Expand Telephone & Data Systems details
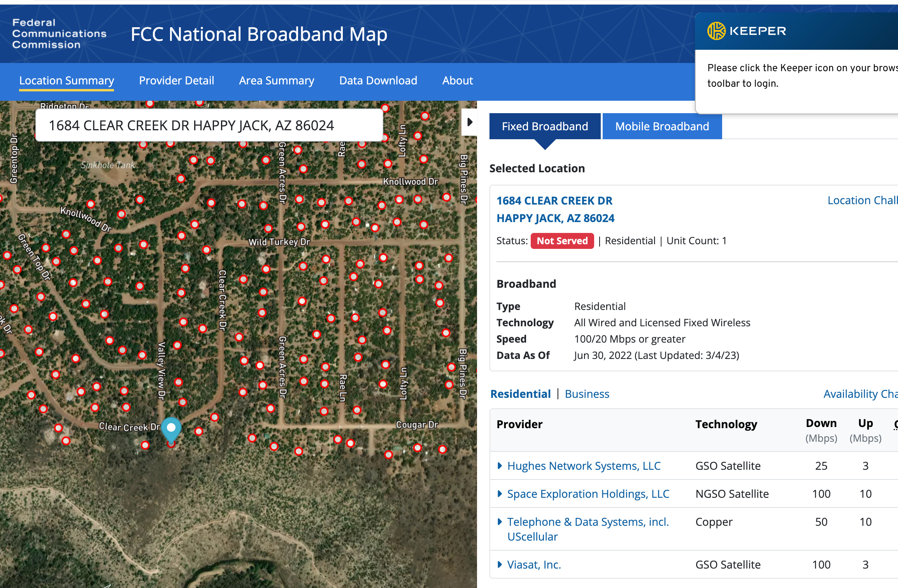The width and height of the screenshot is (898, 588). coord(500,522)
